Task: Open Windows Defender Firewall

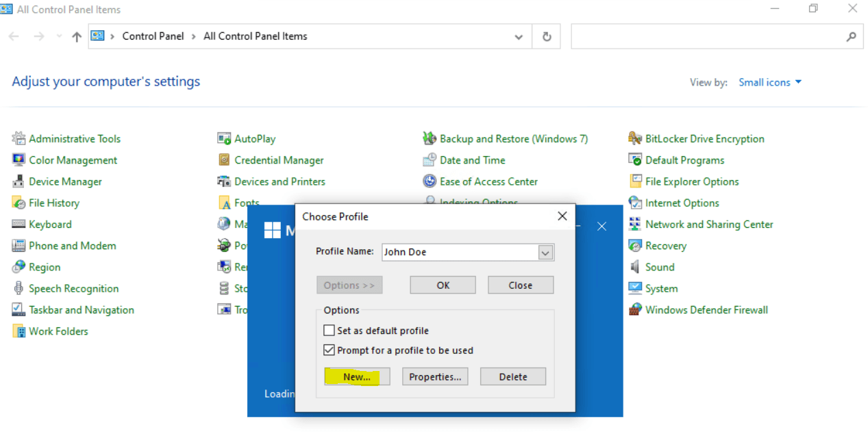Action: click(705, 309)
